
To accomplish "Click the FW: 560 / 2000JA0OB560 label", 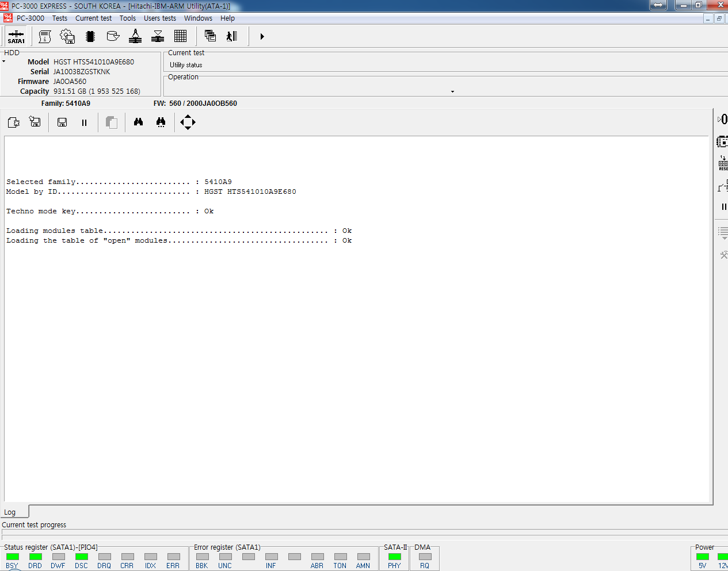I will click(x=195, y=104).
